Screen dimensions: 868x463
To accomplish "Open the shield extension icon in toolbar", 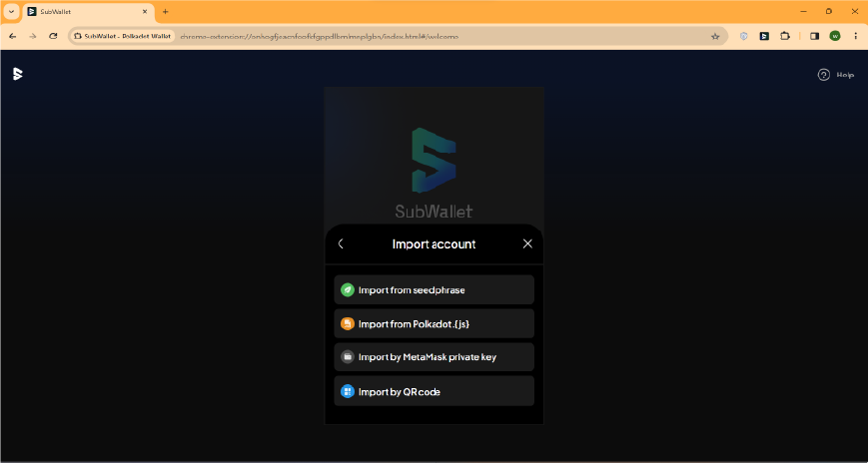I will pos(744,36).
